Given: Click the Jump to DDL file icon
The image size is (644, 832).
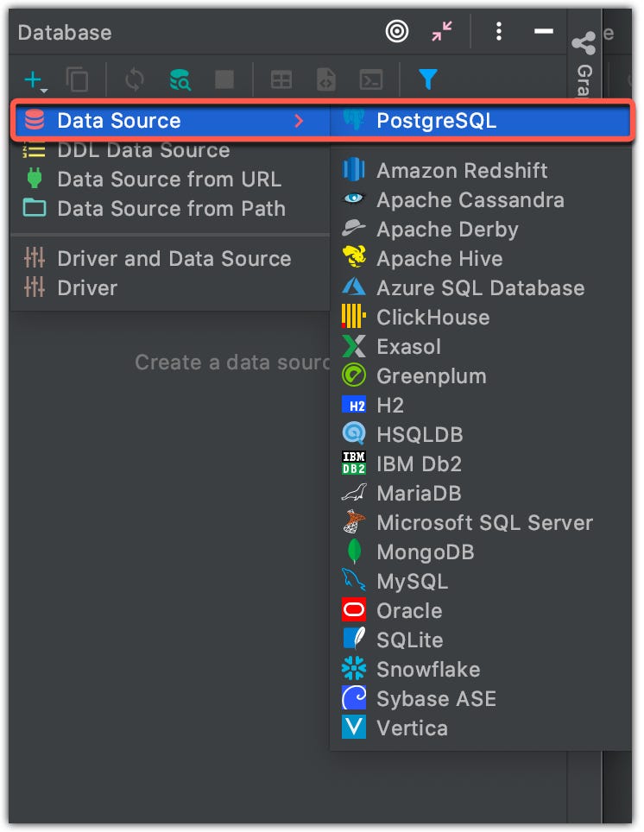Looking at the screenshot, I should [326, 80].
